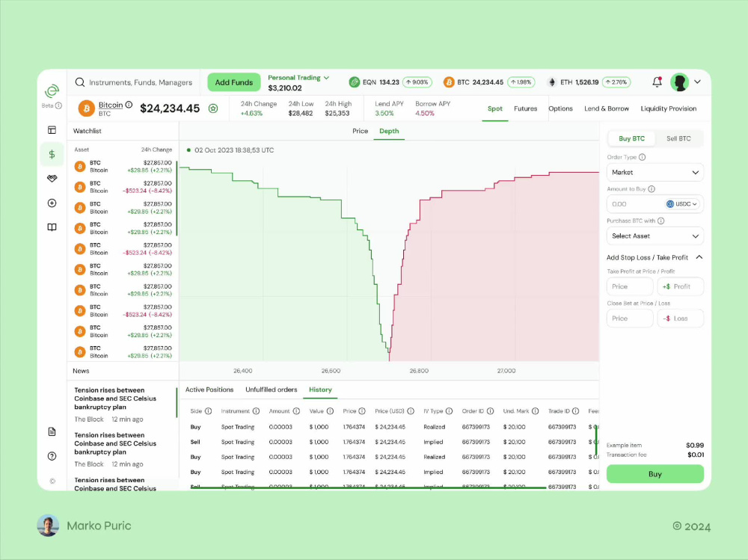
Task: Click the first BTC Bitcoin row in Watchlist
Action: [x=123, y=167]
